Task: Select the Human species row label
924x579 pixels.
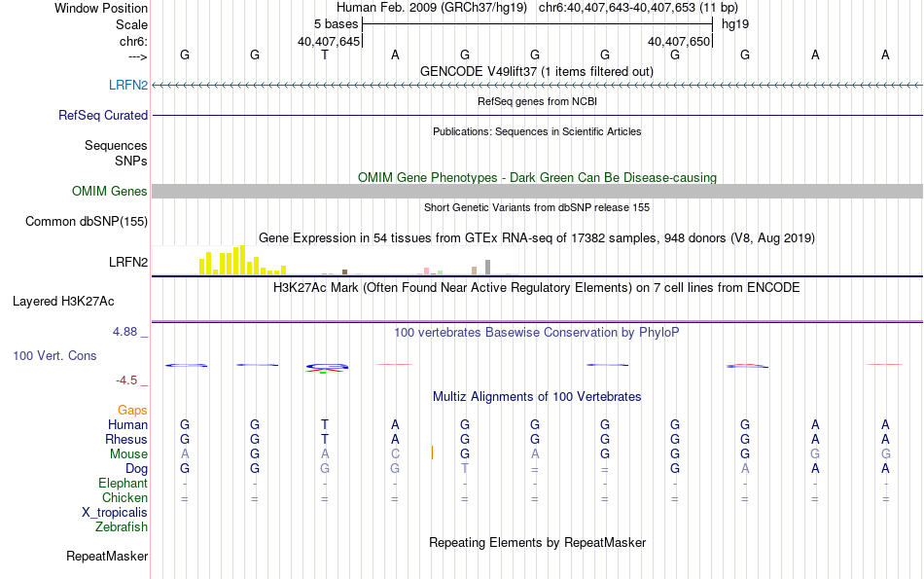Action: click(x=127, y=424)
